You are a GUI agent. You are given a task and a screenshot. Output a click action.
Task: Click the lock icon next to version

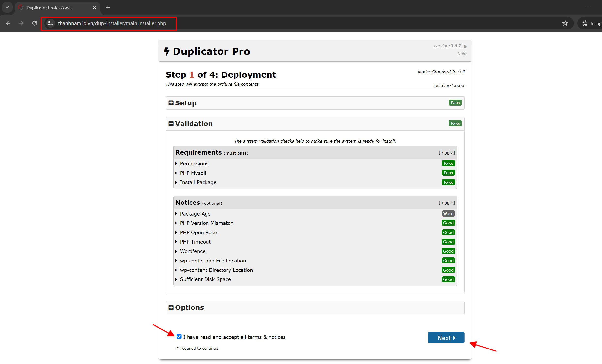pyautogui.click(x=465, y=46)
